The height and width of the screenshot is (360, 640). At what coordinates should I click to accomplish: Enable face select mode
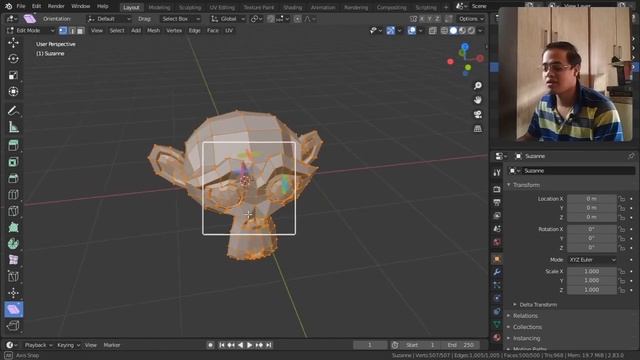80,31
